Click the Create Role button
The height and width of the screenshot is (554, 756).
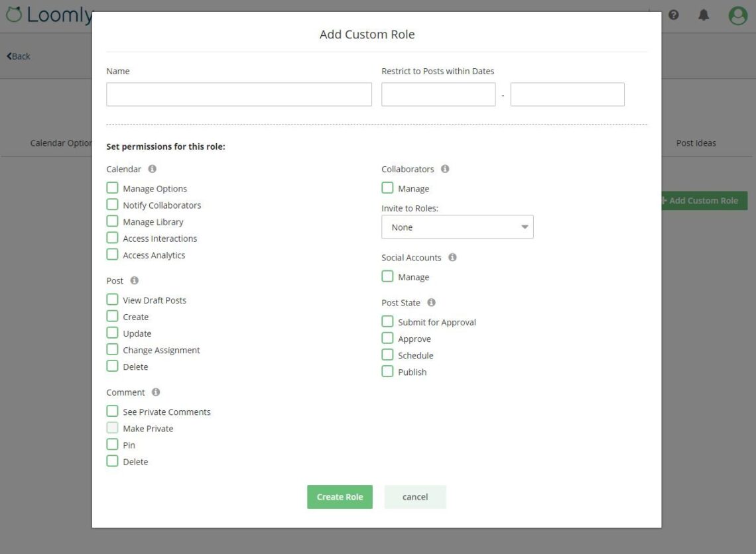tap(340, 496)
